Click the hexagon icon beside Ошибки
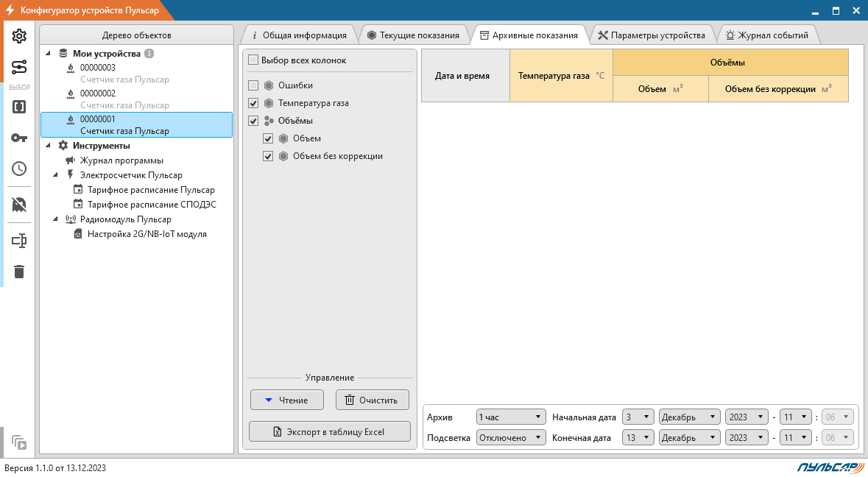Screen dimensions: 868x477 269,85
